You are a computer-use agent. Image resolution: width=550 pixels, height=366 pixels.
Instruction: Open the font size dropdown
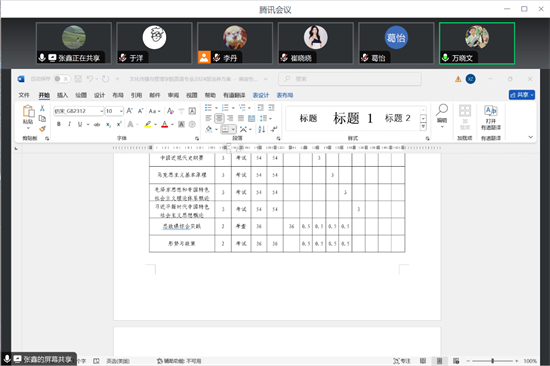(121, 111)
